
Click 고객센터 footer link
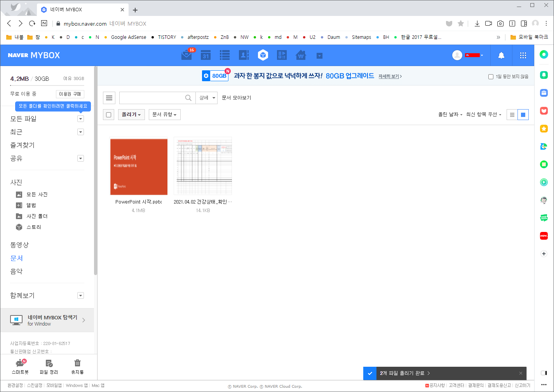tap(456, 385)
